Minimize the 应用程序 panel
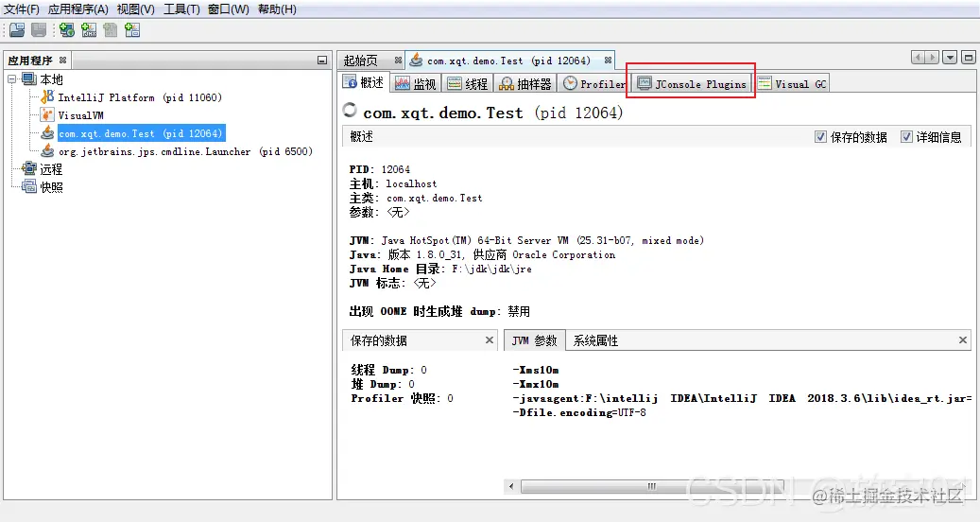 tap(322, 61)
